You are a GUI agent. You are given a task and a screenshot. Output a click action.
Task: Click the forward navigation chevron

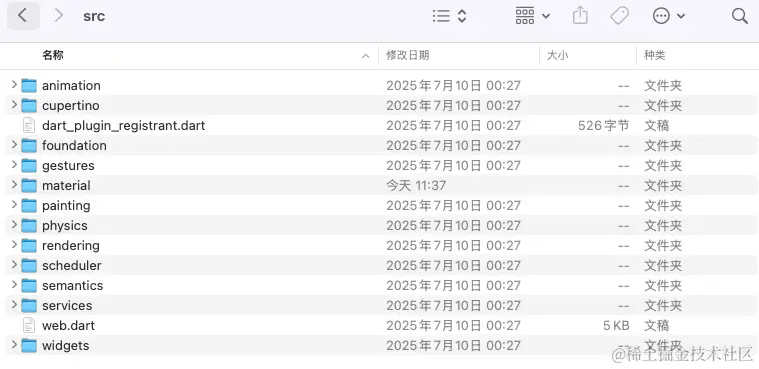59,16
